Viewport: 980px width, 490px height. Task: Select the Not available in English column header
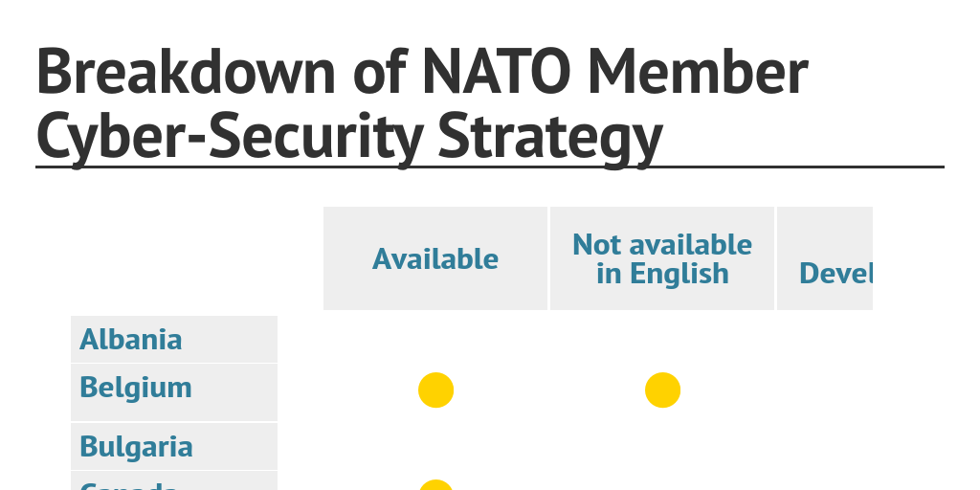point(662,258)
